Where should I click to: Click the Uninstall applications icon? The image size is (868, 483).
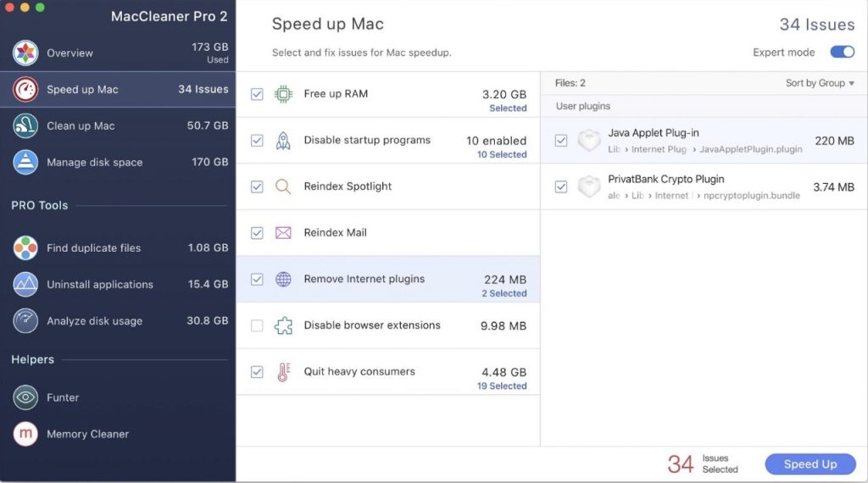25,285
